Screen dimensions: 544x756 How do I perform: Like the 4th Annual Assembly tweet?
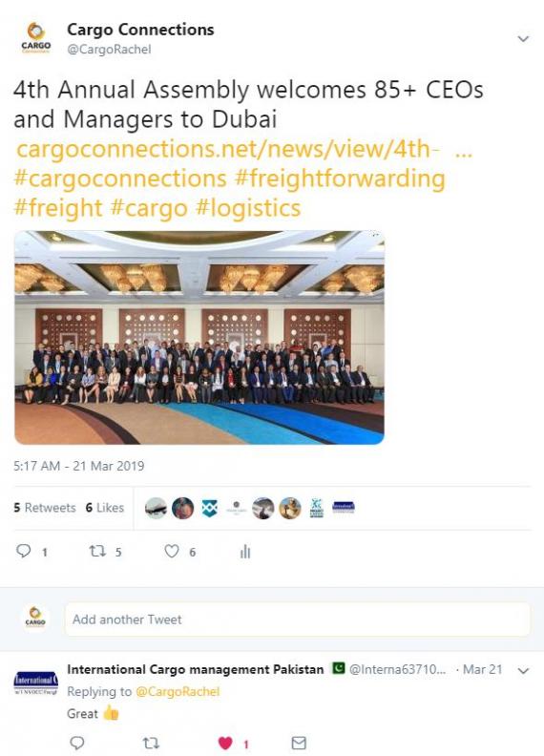pyautogui.click(x=172, y=551)
